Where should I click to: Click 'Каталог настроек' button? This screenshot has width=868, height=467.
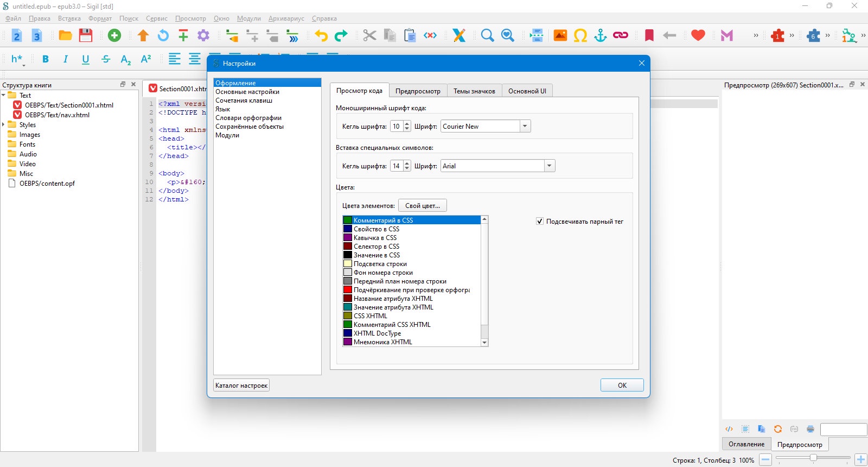(x=241, y=386)
